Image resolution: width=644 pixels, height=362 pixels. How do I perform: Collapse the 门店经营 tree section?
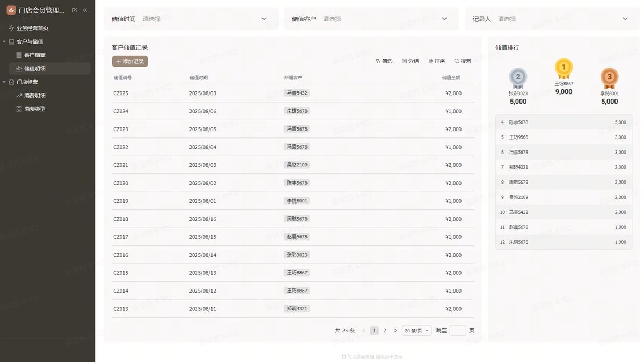(4, 82)
